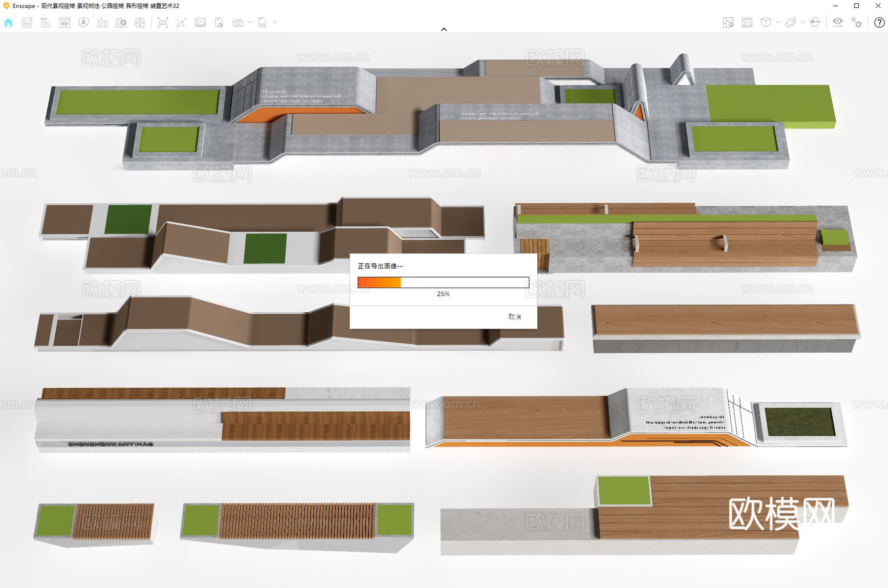Screen dimensions: 888x588
Task: Open general settings gears icon
Action: pyautogui.click(x=857, y=23)
